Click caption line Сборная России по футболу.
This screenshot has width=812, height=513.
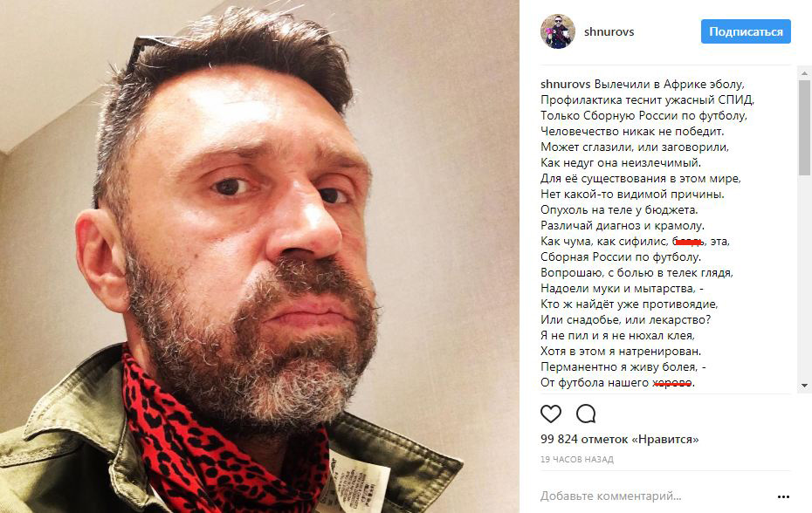tap(621, 256)
